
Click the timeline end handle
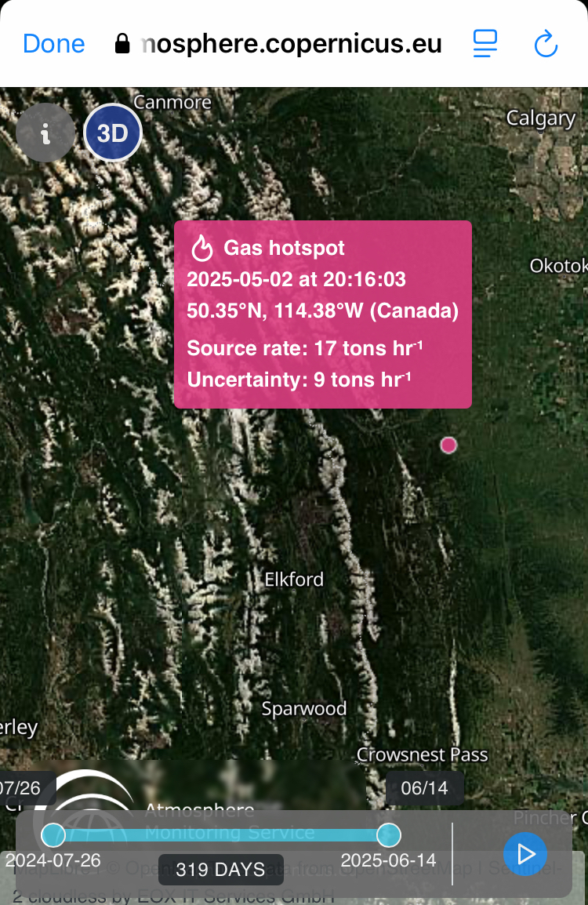tap(389, 835)
